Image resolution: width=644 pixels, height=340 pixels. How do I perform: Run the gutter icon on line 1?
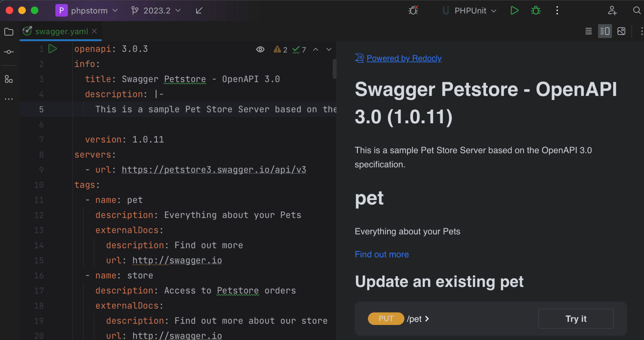coord(52,49)
